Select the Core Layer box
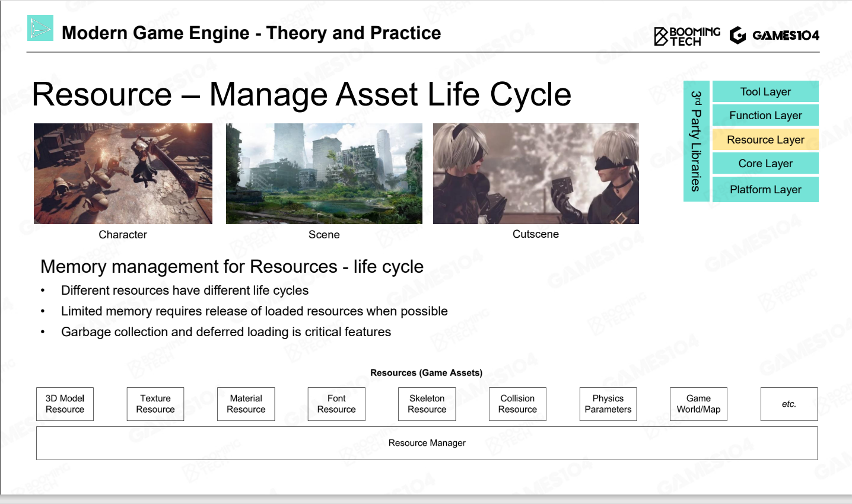852x504 pixels. point(765,163)
